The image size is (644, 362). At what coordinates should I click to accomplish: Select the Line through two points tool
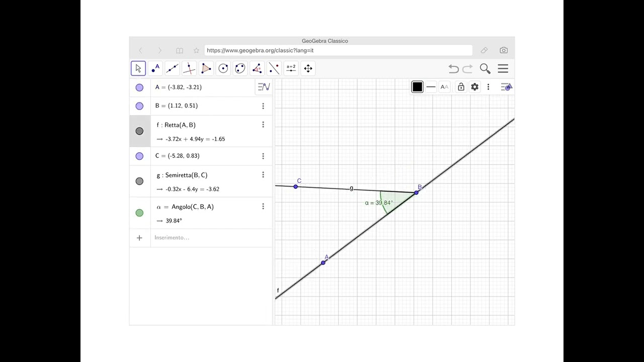172,68
